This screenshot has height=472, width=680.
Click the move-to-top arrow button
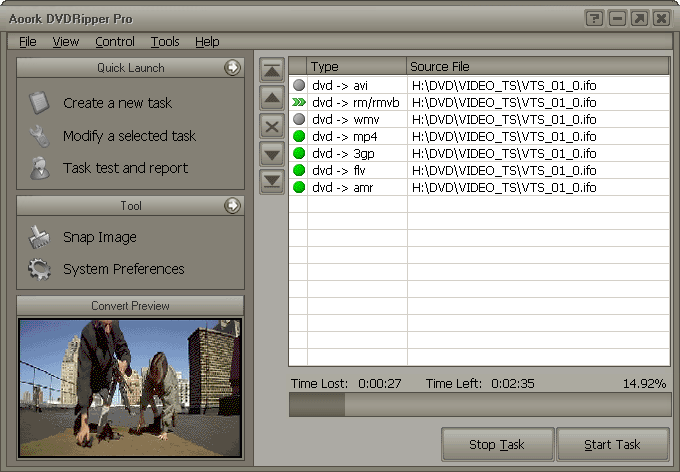point(271,70)
